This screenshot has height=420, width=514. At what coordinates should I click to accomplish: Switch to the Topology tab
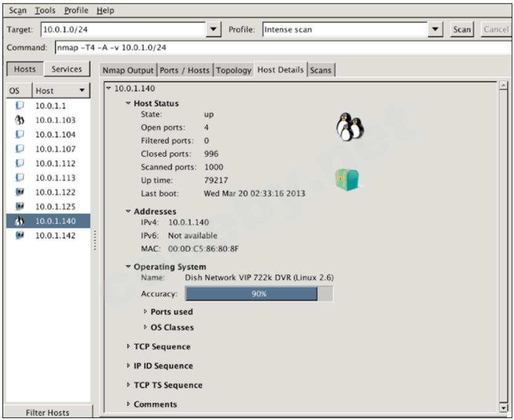coord(233,70)
